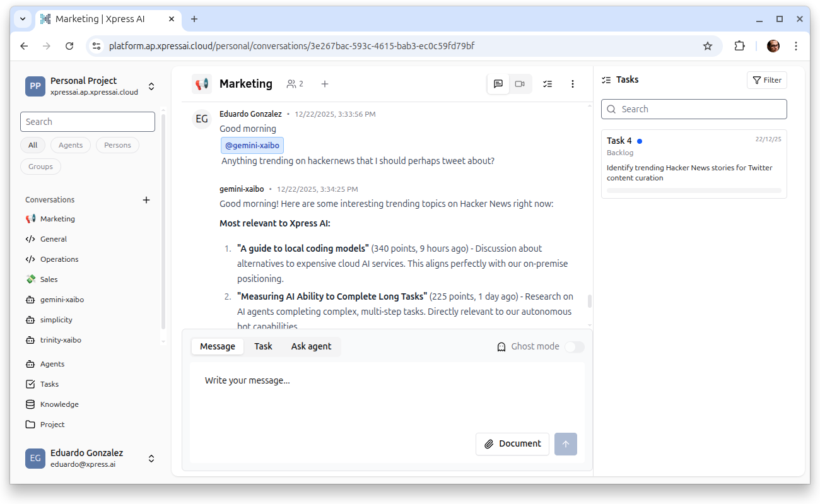Screen dimensions: 820x504
Task: Toggle the tasks checklist panel icon
Action: pos(548,84)
